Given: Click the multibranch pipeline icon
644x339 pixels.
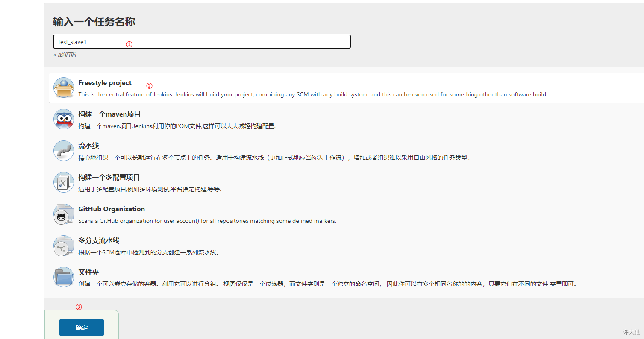Looking at the screenshot, I should [64, 245].
